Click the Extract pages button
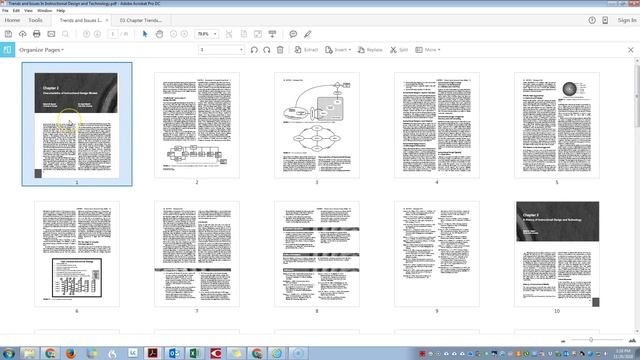This screenshot has width=640, height=360. (306, 50)
